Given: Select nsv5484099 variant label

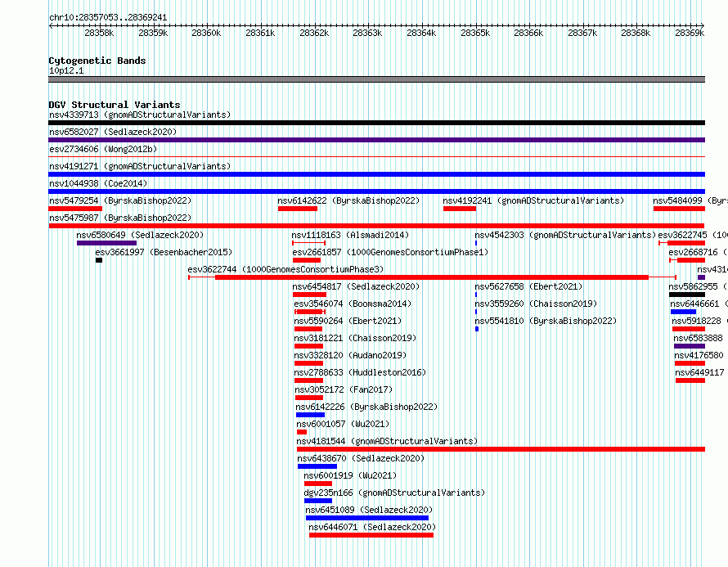Looking at the screenshot, I should click(x=690, y=200).
